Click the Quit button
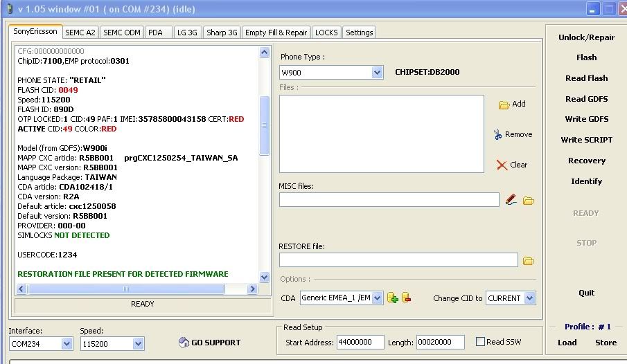The width and height of the screenshot is (627, 364). pos(586,293)
